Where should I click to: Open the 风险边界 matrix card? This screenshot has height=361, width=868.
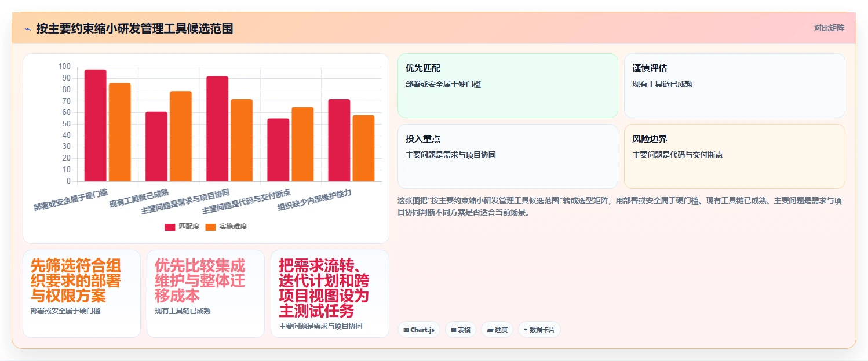[x=734, y=156]
